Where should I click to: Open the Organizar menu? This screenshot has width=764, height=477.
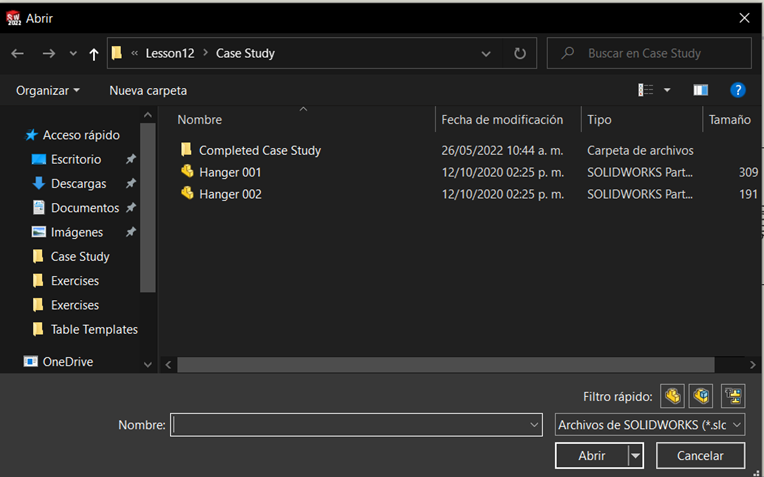pyautogui.click(x=48, y=91)
